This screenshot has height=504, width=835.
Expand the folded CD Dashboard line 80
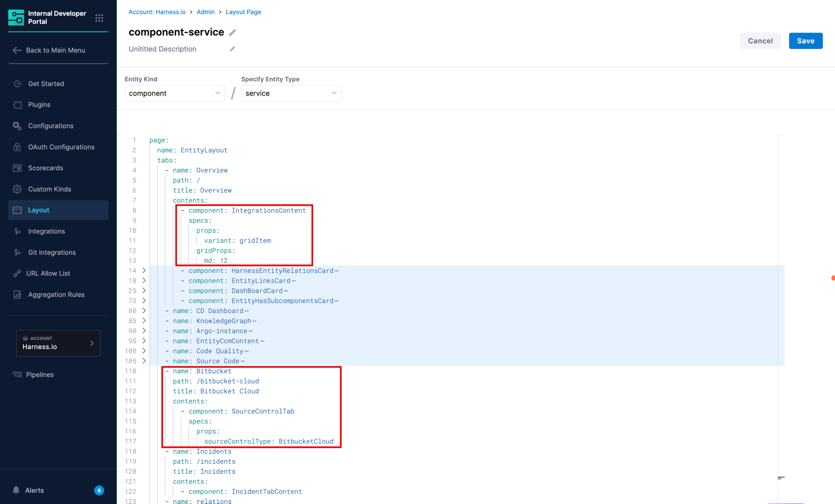[144, 311]
